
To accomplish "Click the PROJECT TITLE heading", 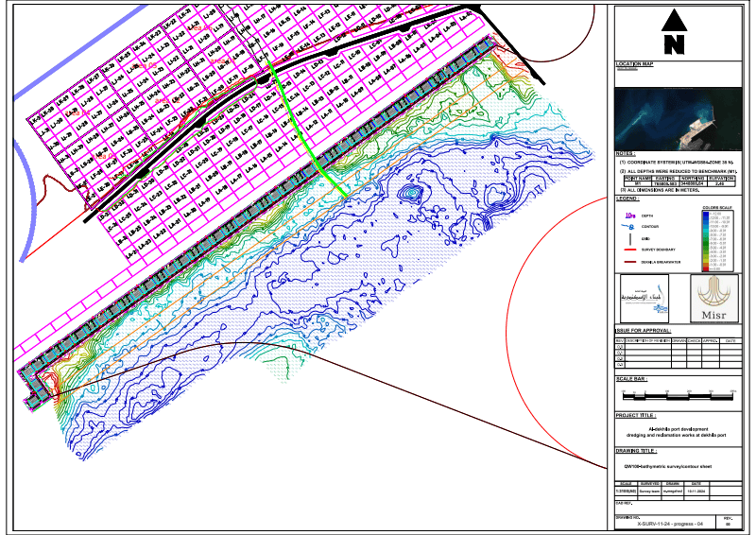I will point(635,415).
